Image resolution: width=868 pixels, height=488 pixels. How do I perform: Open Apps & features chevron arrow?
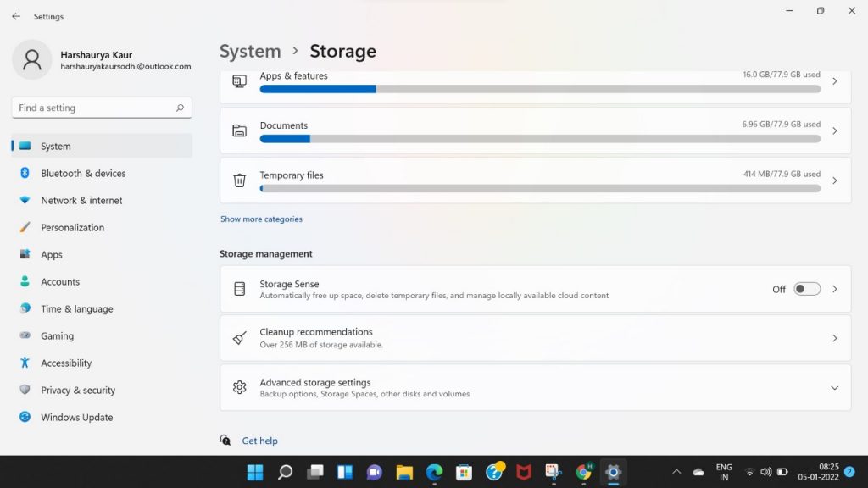tap(834, 82)
